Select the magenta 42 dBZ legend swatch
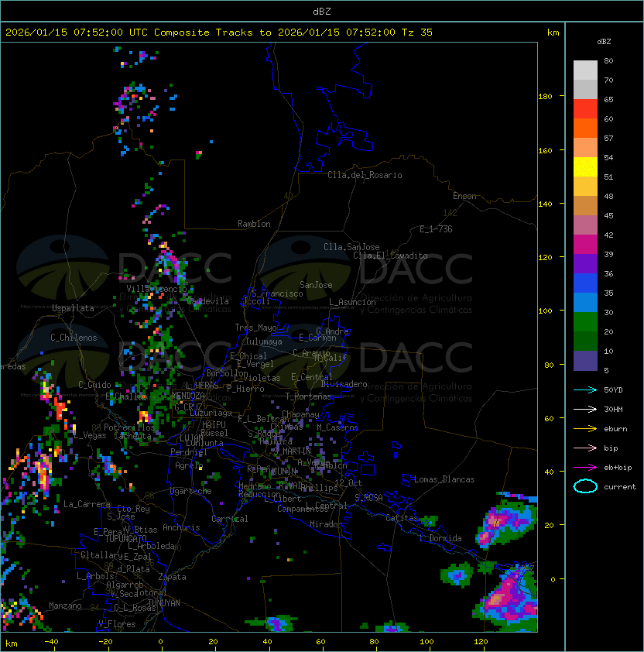Viewport: 644px width, 652px height. [x=585, y=245]
